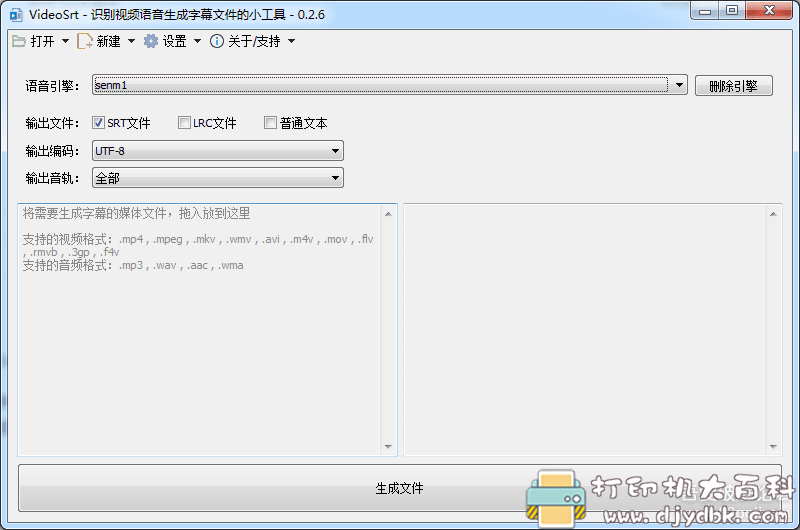Open the 打开 menu
Image resolution: width=800 pixels, height=530 pixels.
click(x=42, y=41)
